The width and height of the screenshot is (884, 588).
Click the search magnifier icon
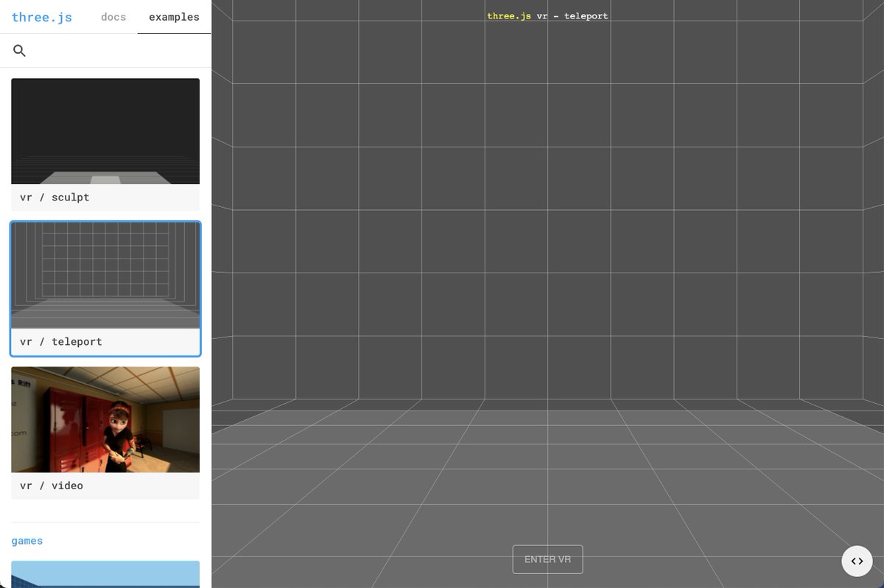pyautogui.click(x=20, y=51)
